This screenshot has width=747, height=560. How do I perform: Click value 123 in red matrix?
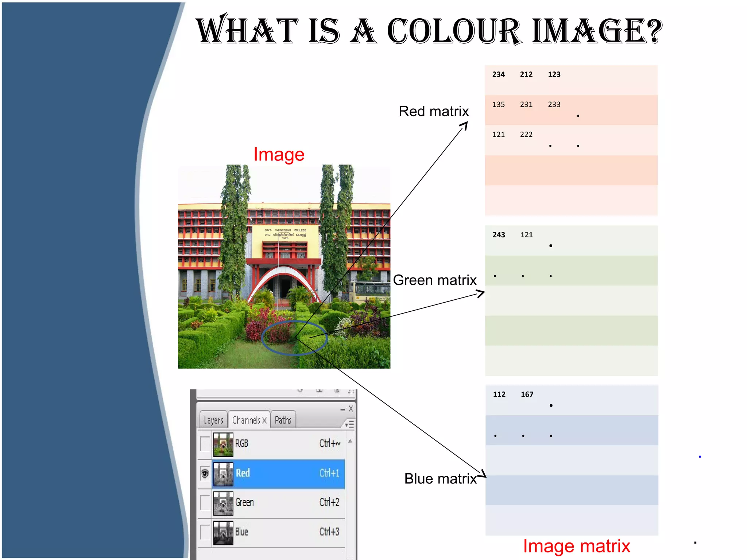click(x=554, y=74)
